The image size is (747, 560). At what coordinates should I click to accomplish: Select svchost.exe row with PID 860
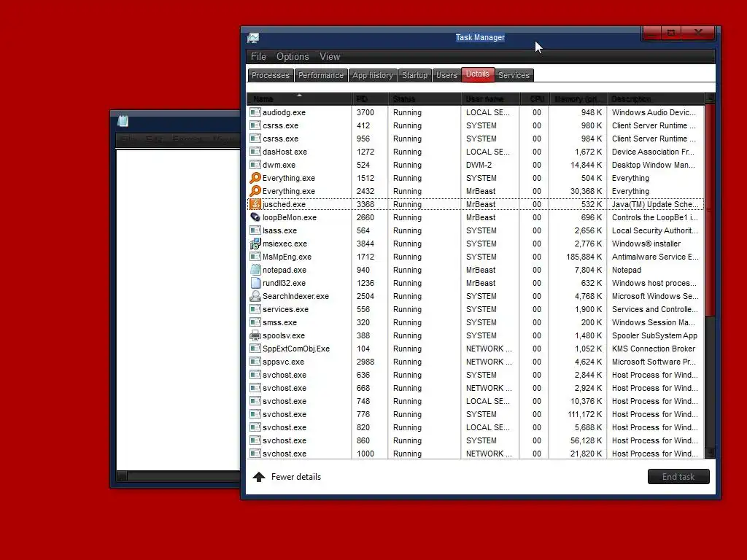click(476, 440)
